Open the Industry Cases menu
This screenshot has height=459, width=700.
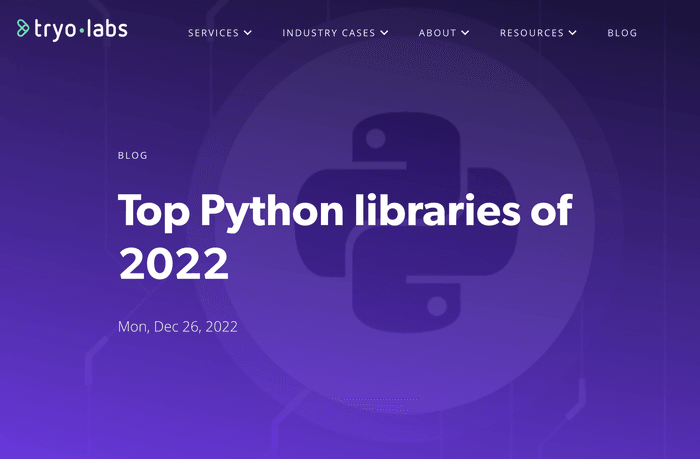328,33
